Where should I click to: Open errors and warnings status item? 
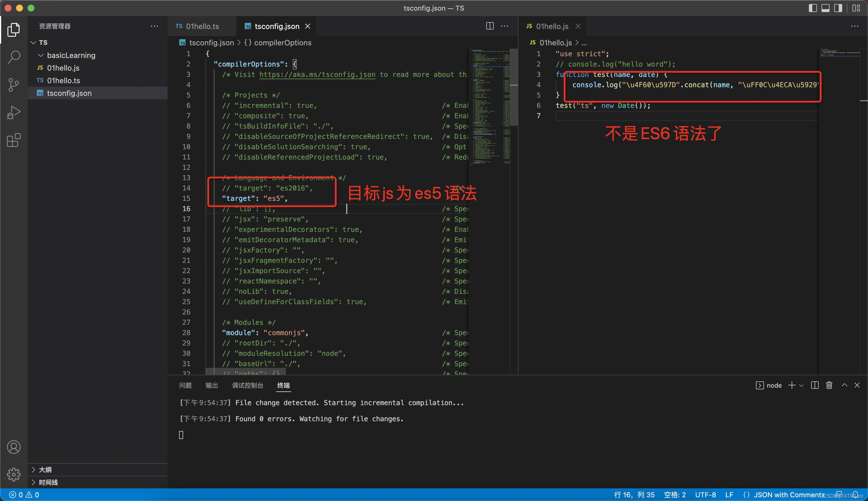tap(24, 495)
